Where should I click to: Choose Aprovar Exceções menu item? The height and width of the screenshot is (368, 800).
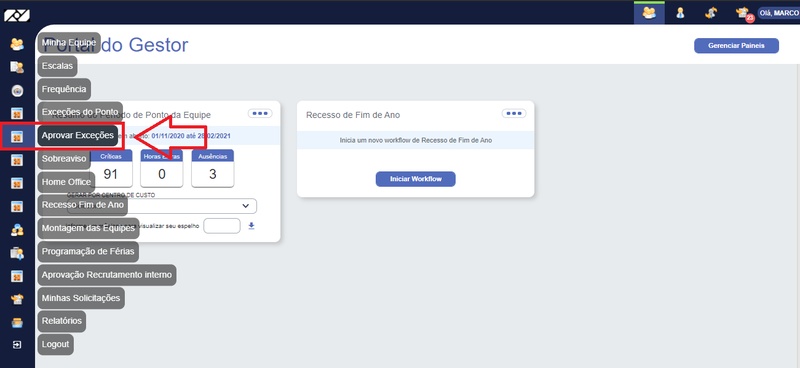point(78,135)
